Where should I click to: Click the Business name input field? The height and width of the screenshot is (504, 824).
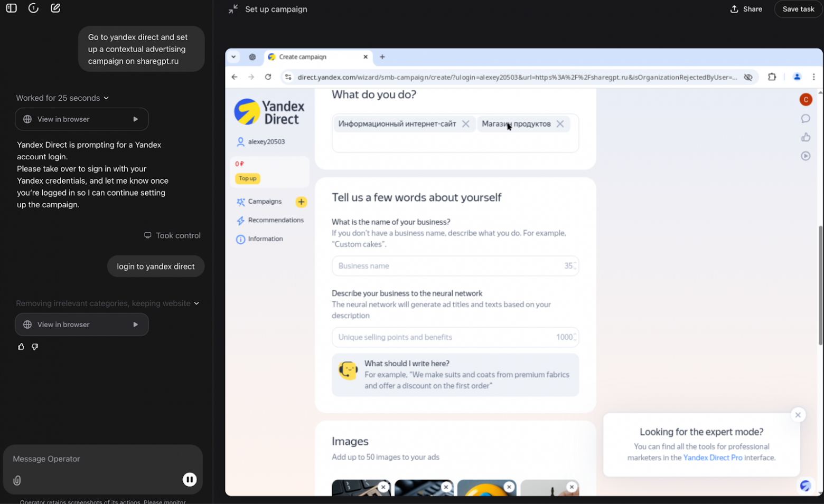[455, 266]
